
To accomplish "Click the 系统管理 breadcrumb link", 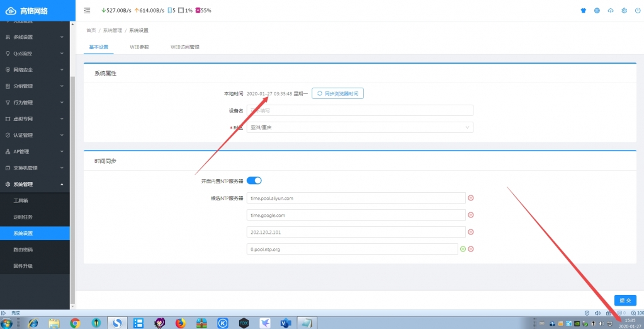I will point(113,30).
